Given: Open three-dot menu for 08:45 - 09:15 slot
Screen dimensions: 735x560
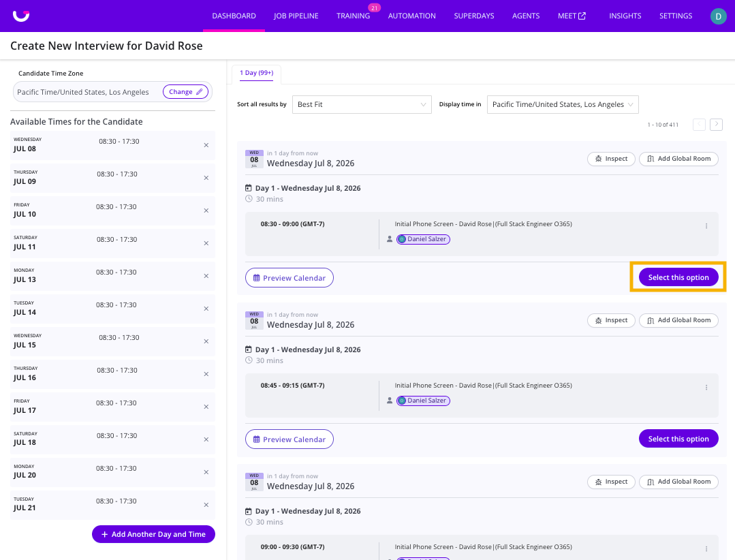Looking at the screenshot, I should pos(706,388).
